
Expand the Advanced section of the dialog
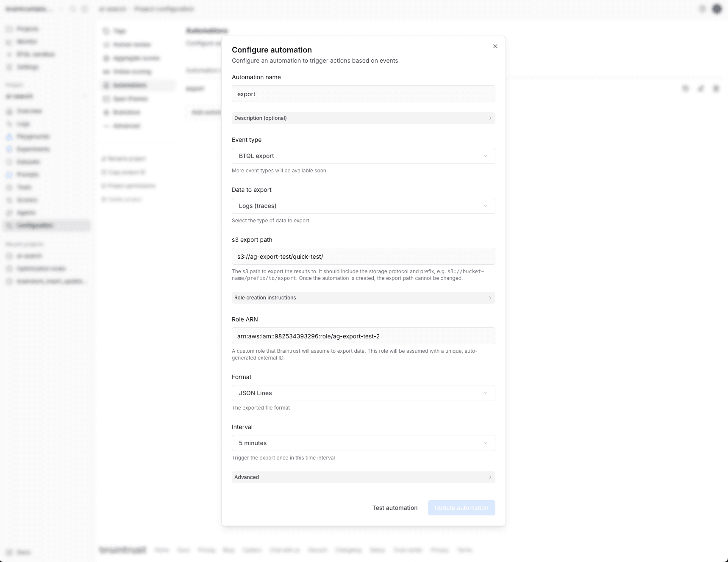[x=363, y=477]
